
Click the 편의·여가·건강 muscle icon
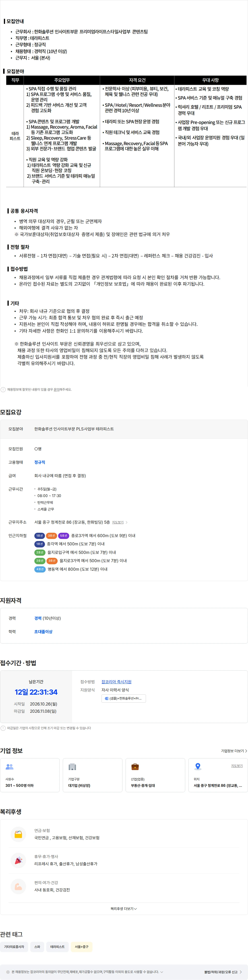(18, 887)
